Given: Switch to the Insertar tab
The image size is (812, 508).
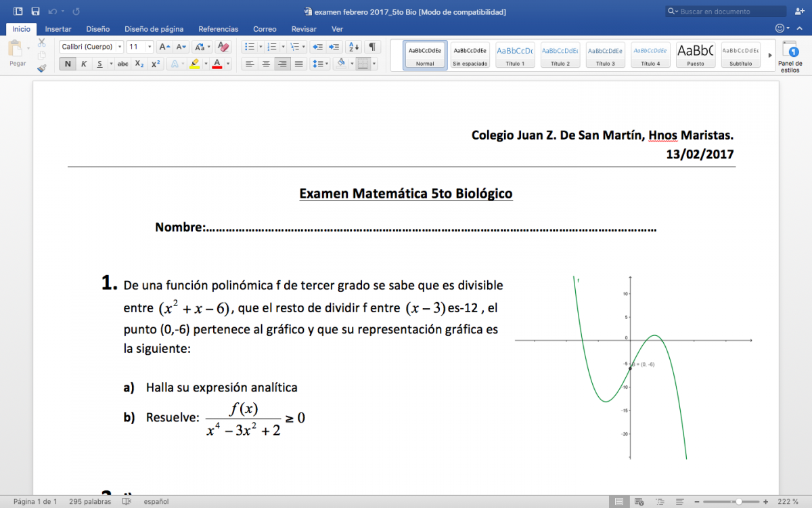Looking at the screenshot, I should point(58,29).
